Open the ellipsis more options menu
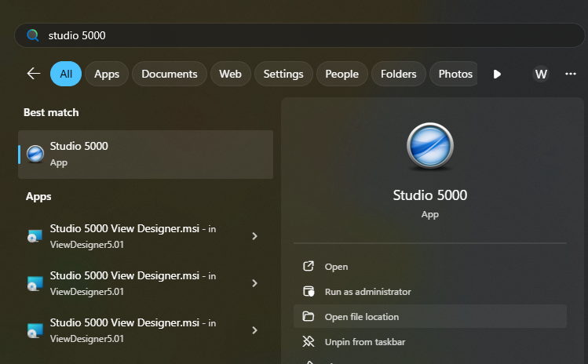Viewport: 588px width, 364px height. coord(571,74)
